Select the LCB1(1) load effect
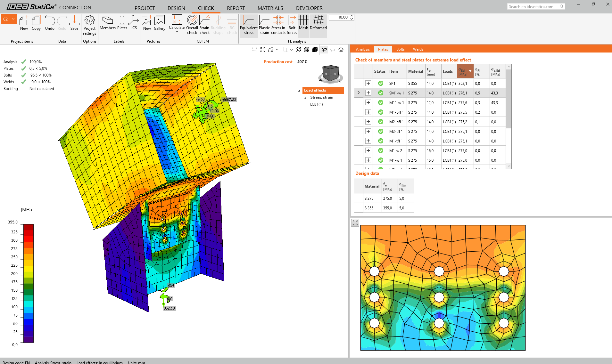The width and height of the screenshot is (612, 364). tap(316, 104)
